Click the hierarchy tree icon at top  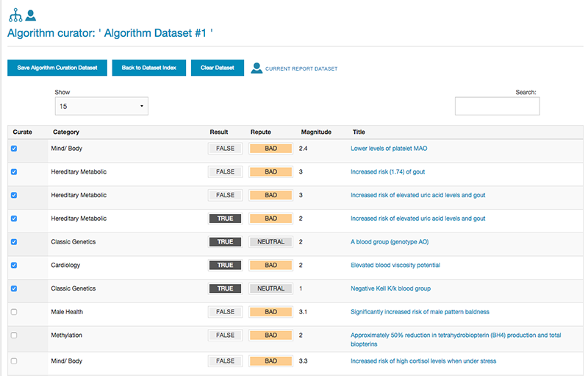(15, 14)
